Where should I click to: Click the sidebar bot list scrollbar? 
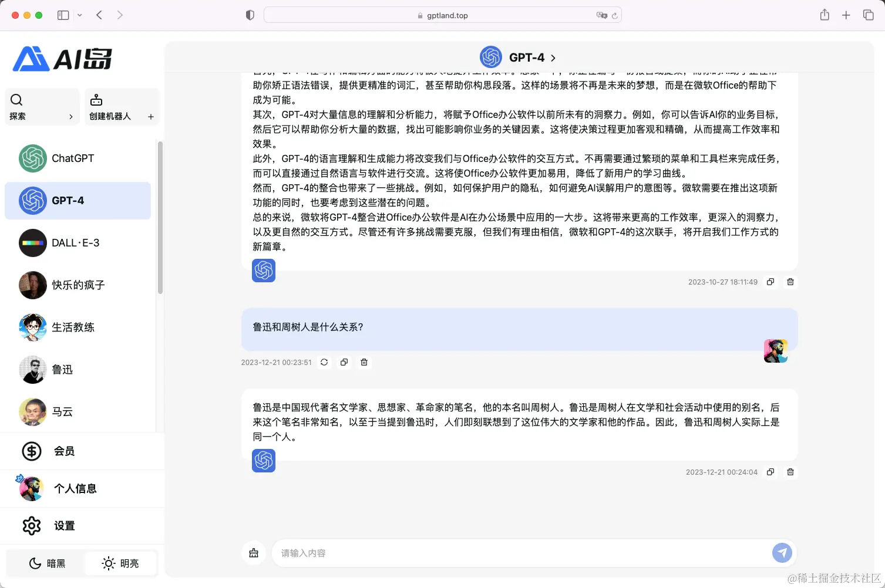pyautogui.click(x=160, y=217)
